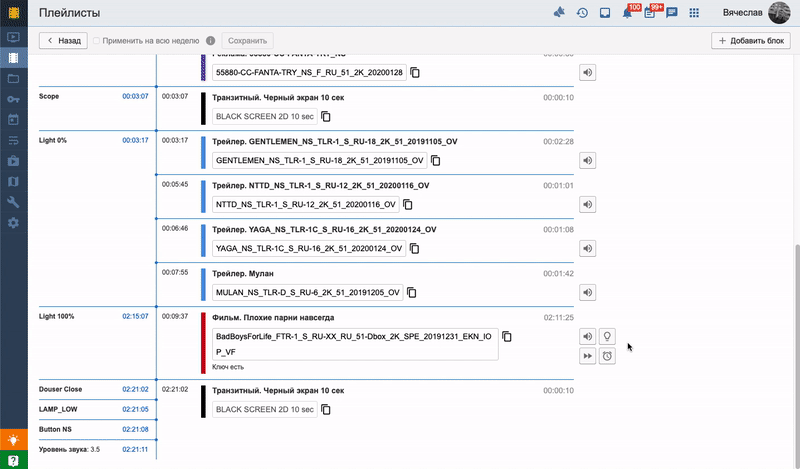Open the wrench tools icon in sidebar
This screenshot has height=469, width=800.
coord(14,203)
